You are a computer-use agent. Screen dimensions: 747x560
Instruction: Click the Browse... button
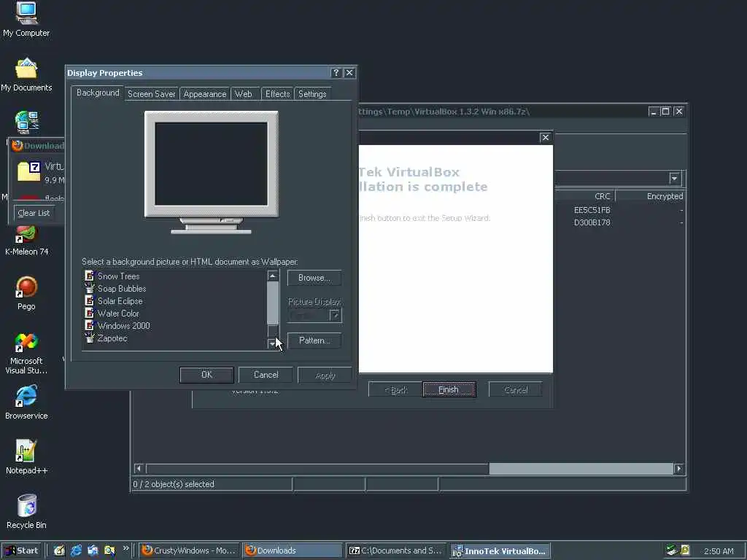point(314,278)
